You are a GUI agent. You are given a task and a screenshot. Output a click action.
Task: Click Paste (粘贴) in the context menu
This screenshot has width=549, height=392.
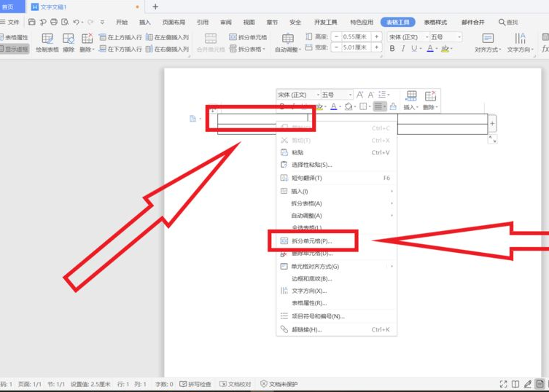[x=297, y=152]
